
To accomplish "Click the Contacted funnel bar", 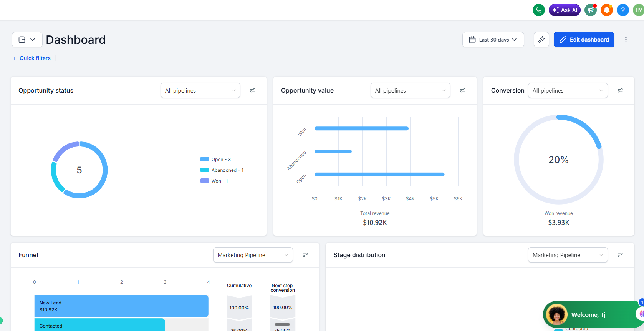I will click(x=100, y=324).
